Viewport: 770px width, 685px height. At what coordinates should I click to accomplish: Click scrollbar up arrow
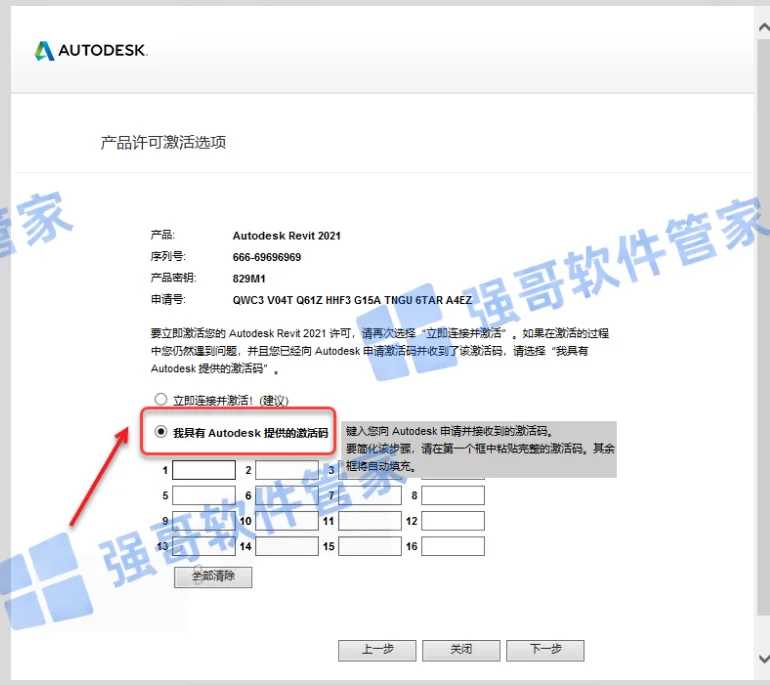[x=764, y=27]
